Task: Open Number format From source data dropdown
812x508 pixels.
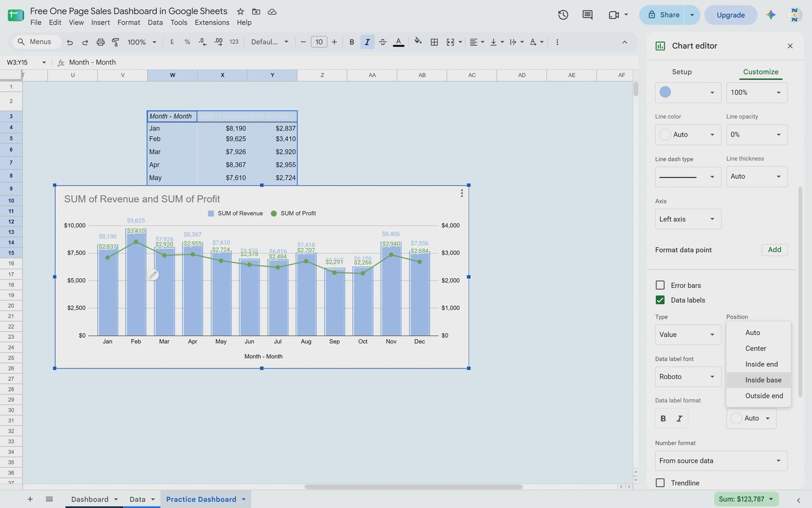Action: (721, 461)
